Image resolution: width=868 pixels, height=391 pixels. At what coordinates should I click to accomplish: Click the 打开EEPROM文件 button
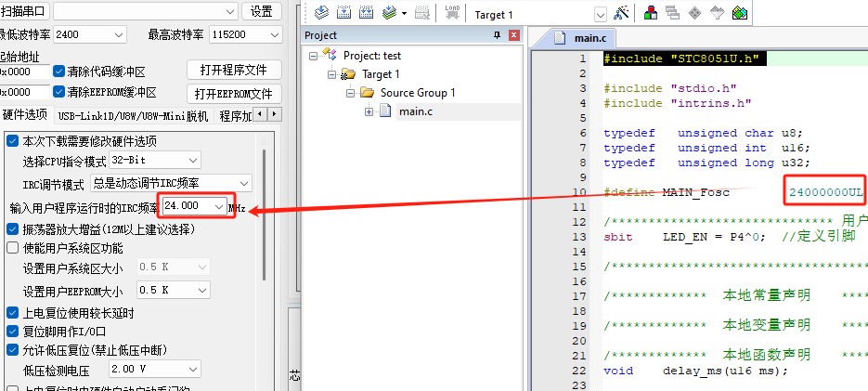(x=234, y=94)
